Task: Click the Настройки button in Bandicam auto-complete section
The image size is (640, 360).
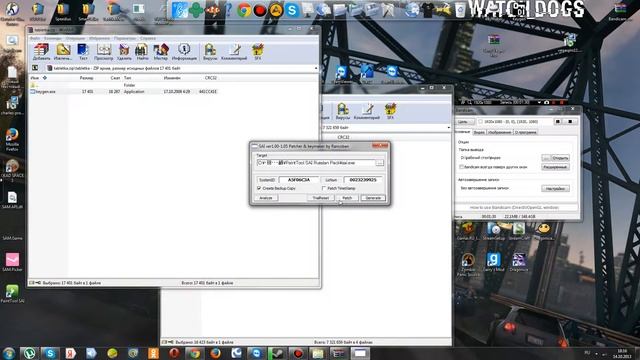Action: [555, 189]
